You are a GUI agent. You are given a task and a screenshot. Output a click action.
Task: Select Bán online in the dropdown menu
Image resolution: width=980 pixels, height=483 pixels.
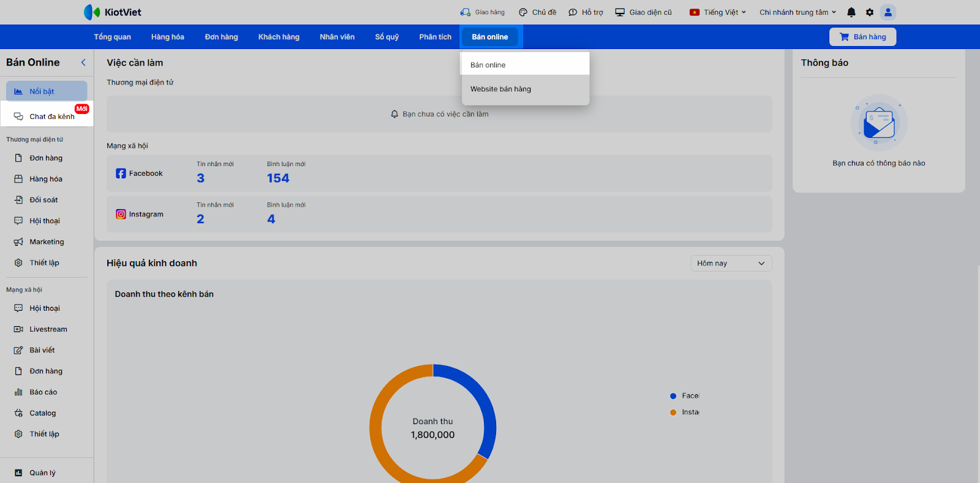coord(525,64)
